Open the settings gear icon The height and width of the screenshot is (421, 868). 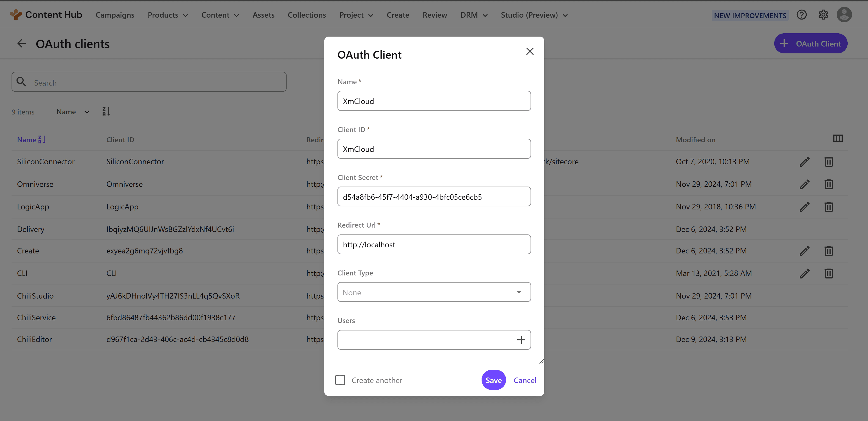coord(823,15)
